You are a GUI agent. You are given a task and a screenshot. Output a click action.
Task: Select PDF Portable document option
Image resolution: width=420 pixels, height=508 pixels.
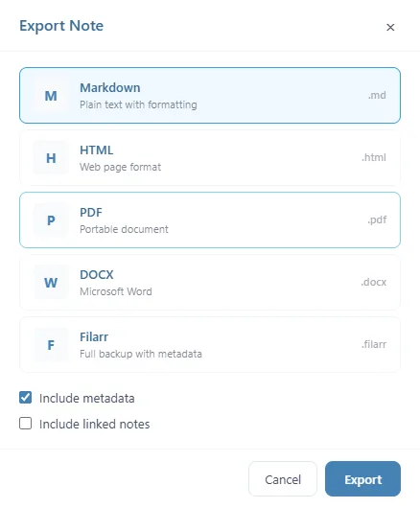point(210,220)
